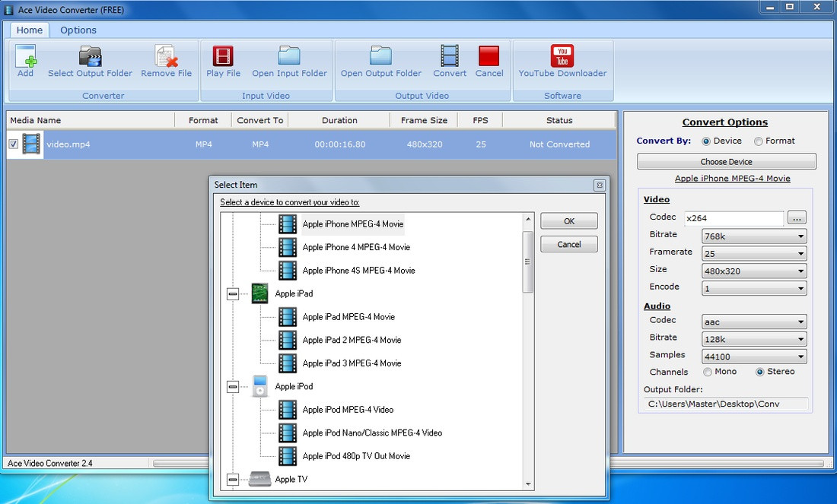837x504 pixels.
Task: Open Input Folder from toolbar
Action: click(x=289, y=56)
